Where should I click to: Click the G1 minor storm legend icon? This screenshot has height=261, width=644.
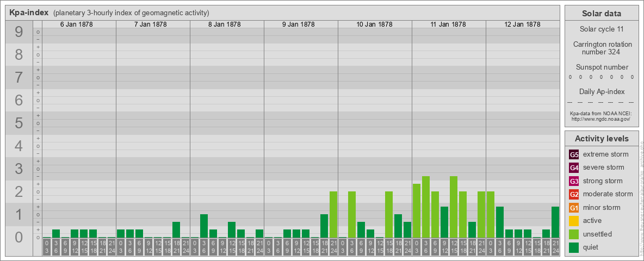pos(574,208)
